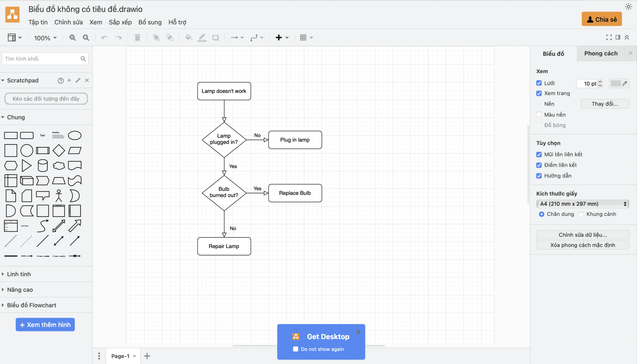Open the Bổ sung menu
637x364 pixels.
(150, 22)
